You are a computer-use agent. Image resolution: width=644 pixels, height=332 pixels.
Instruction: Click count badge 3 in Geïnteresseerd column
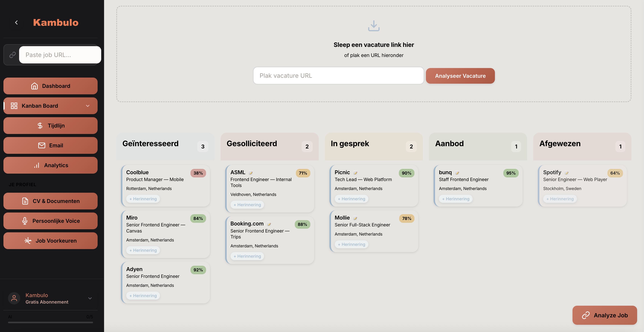click(x=203, y=147)
